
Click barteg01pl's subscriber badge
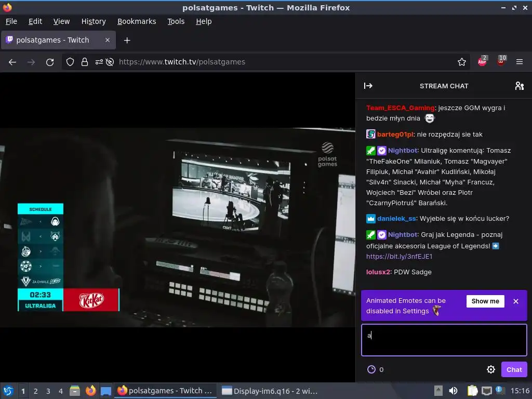(x=371, y=134)
